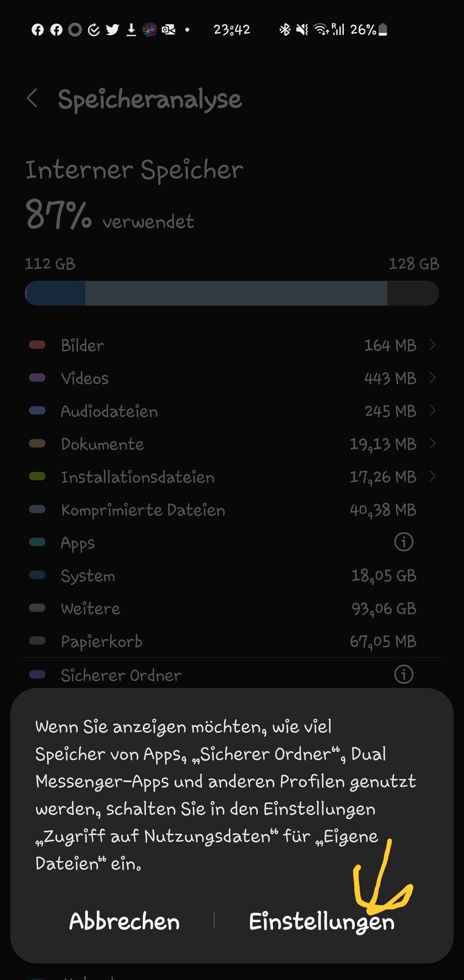Tap the Bluetooth icon in status bar
464x980 pixels.
click(x=285, y=30)
